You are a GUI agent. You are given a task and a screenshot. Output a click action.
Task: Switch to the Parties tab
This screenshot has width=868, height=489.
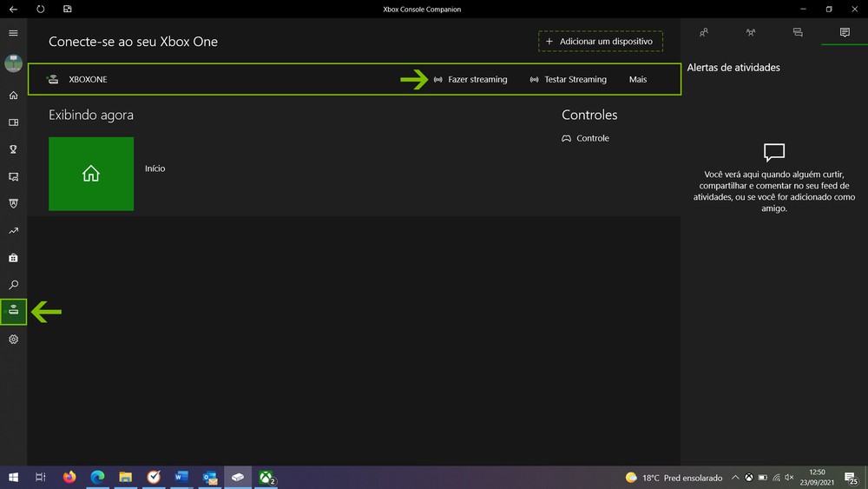(751, 33)
